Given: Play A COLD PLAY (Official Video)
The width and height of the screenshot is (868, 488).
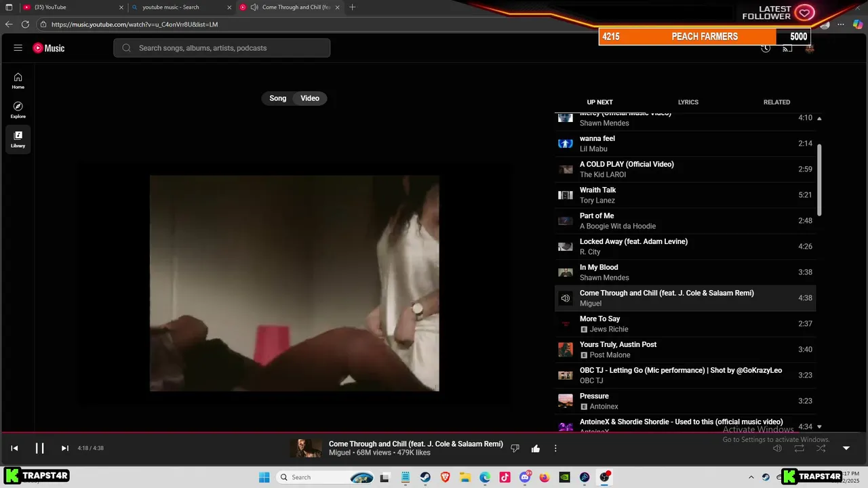Looking at the screenshot, I should click(x=685, y=169).
